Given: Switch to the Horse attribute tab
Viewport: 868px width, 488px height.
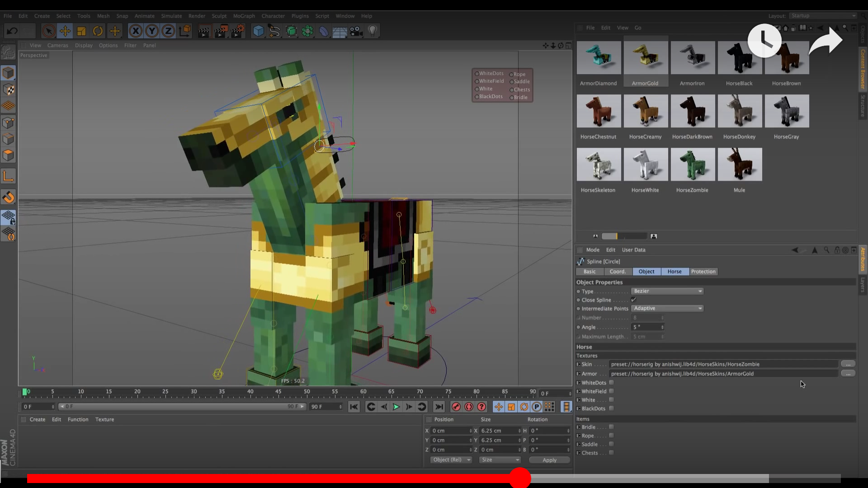Looking at the screenshot, I should coord(675,272).
